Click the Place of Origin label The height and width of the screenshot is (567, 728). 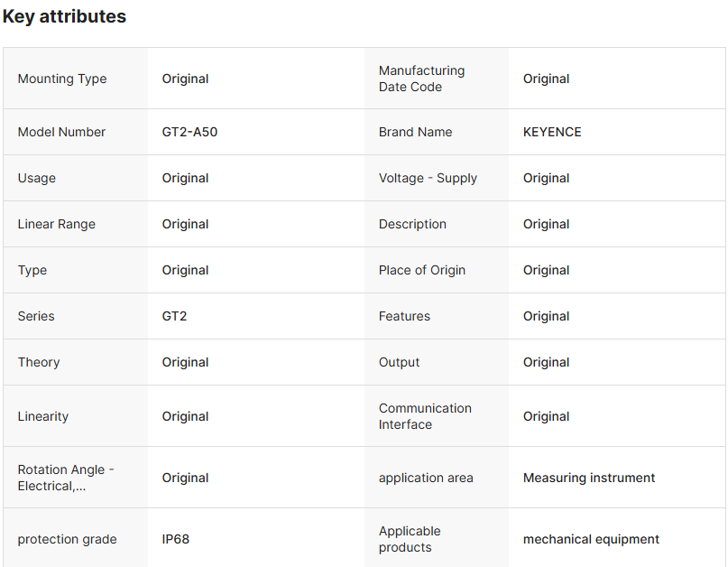422,270
